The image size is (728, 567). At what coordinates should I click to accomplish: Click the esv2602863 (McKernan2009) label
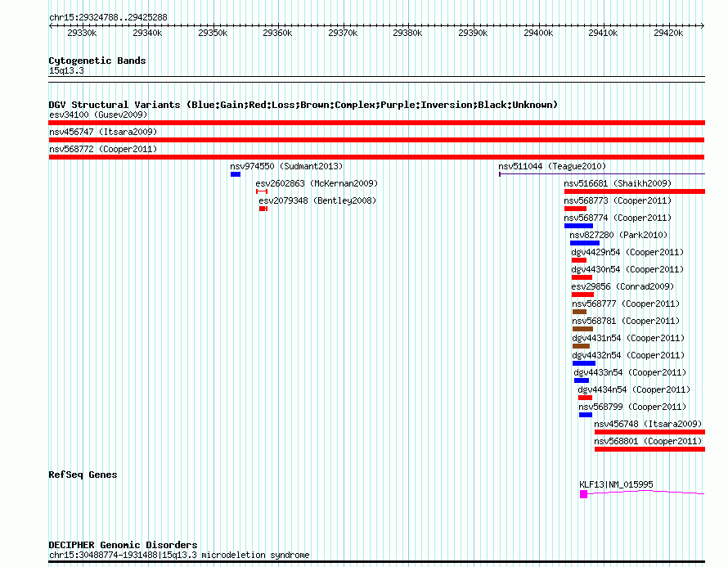click(317, 183)
